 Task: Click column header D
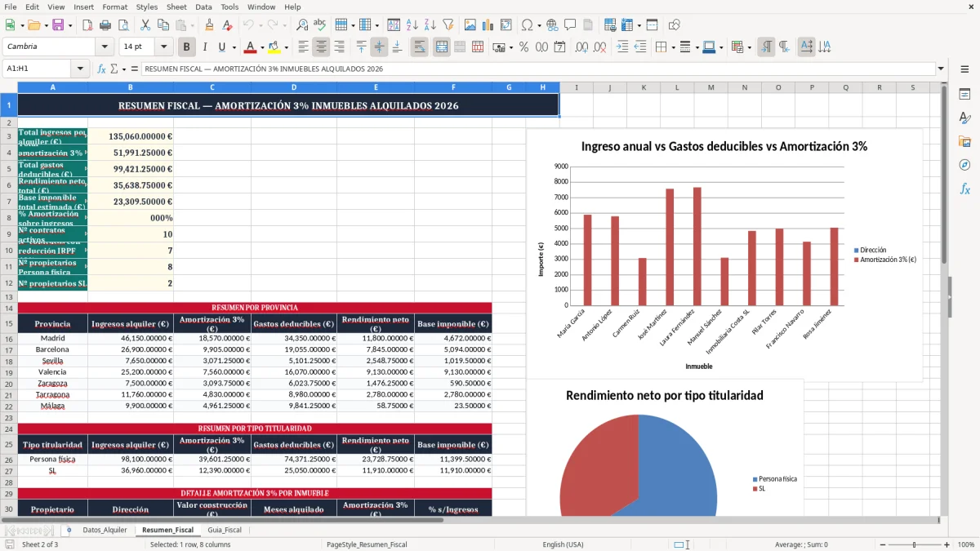pyautogui.click(x=294, y=87)
